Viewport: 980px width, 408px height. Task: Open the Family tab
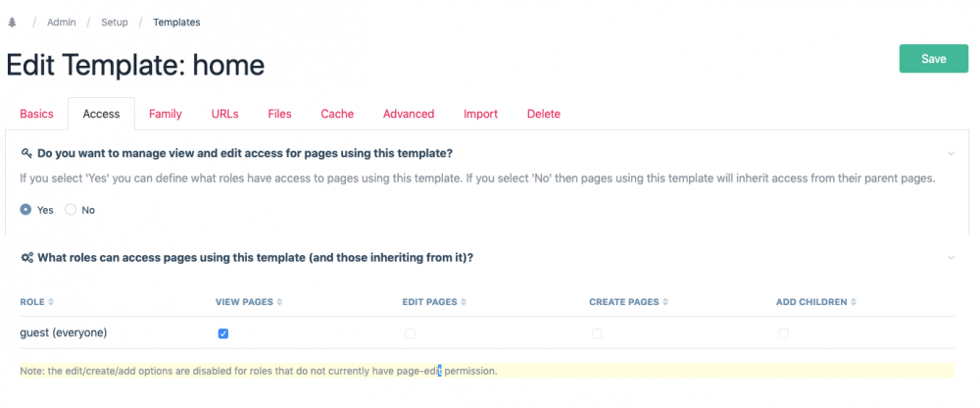click(x=166, y=114)
